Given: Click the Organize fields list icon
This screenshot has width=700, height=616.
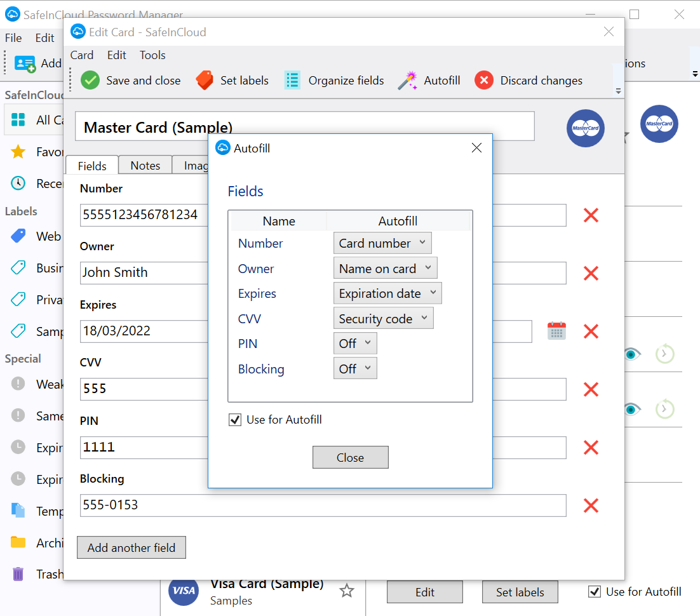Looking at the screenshot, I should point(292,81).
